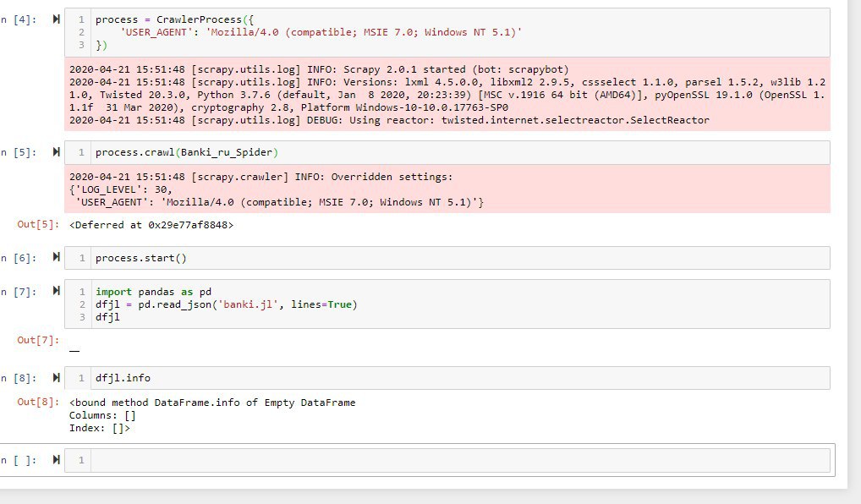
Task: Click line with pd.read_json('banki.jl', lines=True)
Action: pyautogui.click(x=226, y=304)
